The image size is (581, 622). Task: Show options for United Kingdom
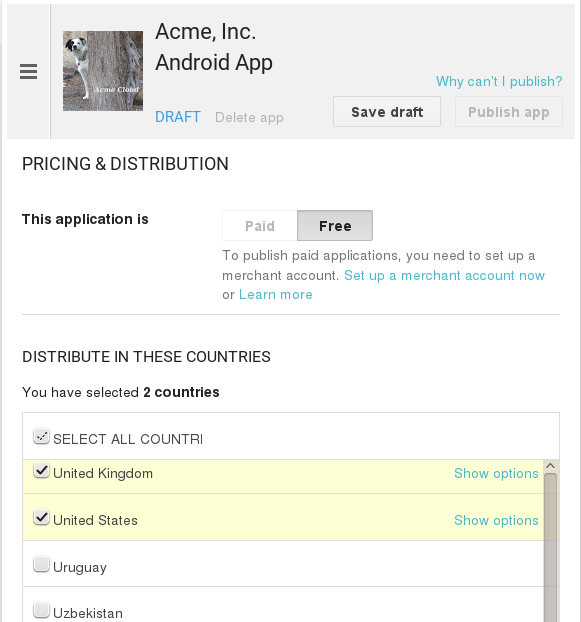pos(496,473)
